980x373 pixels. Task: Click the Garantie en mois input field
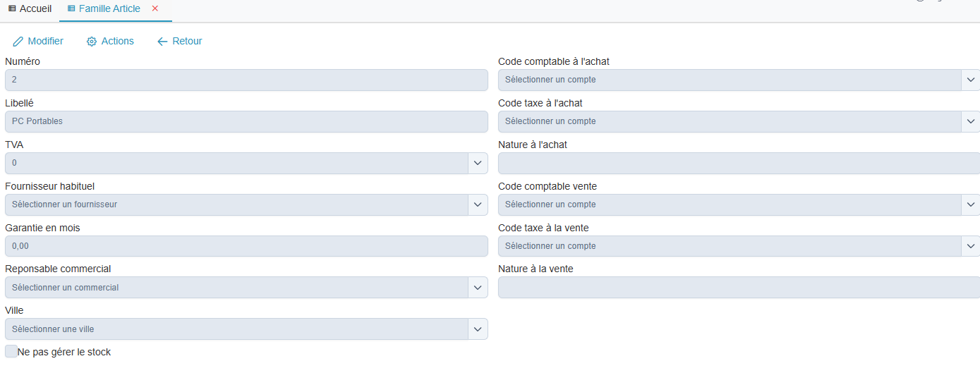[x=246, y=246]
